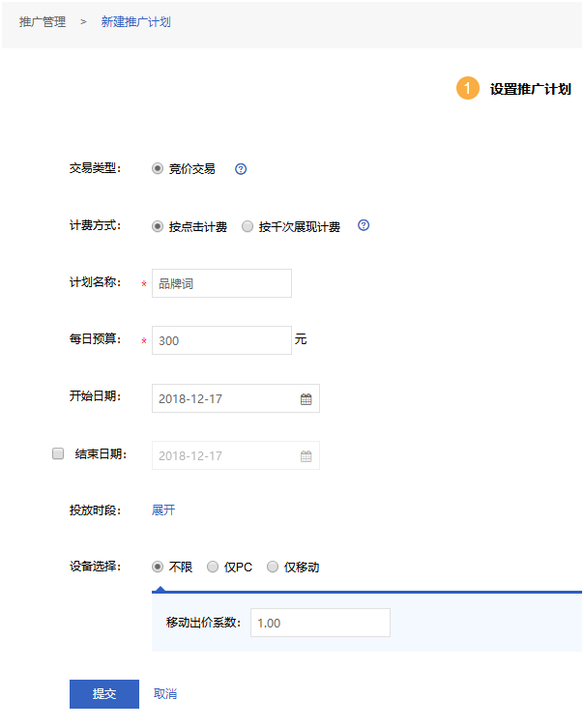Screen dimensions: 584x728
Task: Open calendar icon in 开始日期 field
Action: pos(306,398)
